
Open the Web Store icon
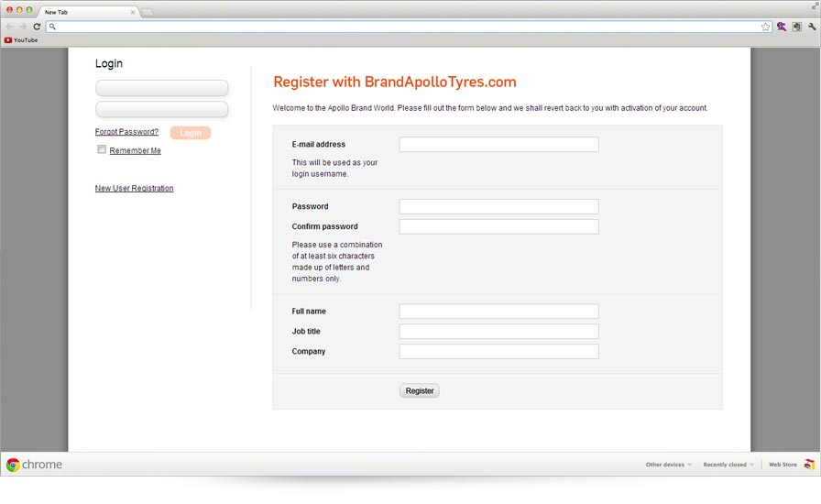coord(809,465)
